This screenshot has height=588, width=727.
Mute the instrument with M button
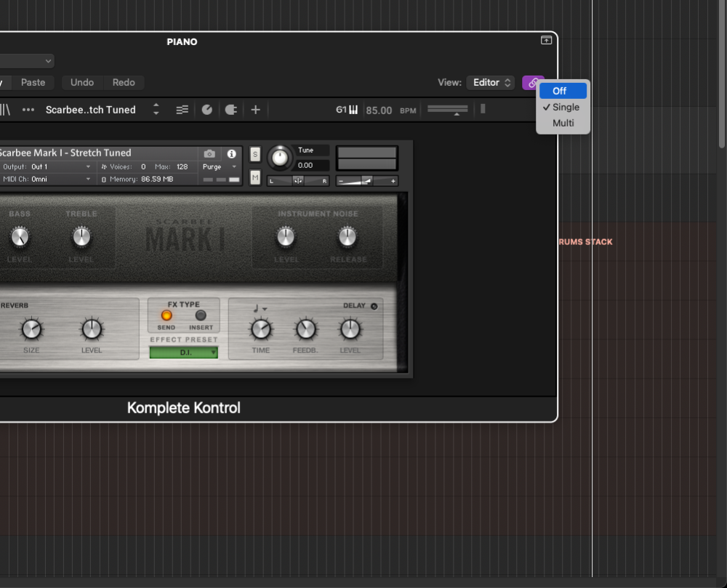pos(255,177)
